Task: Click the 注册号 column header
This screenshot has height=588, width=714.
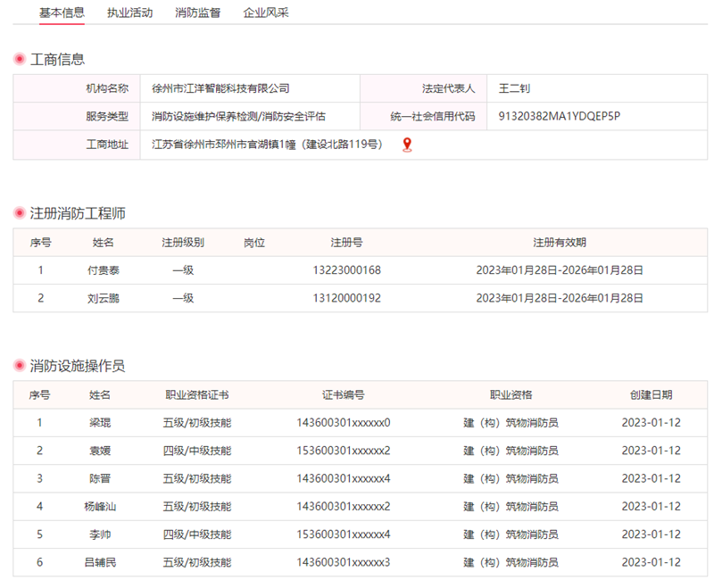Action: click(x=346, y=243)
